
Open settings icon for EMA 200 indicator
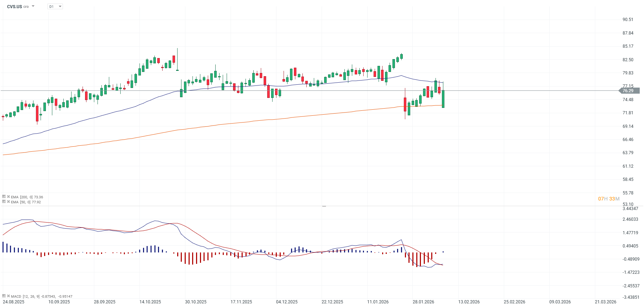(x=4, y=197)
